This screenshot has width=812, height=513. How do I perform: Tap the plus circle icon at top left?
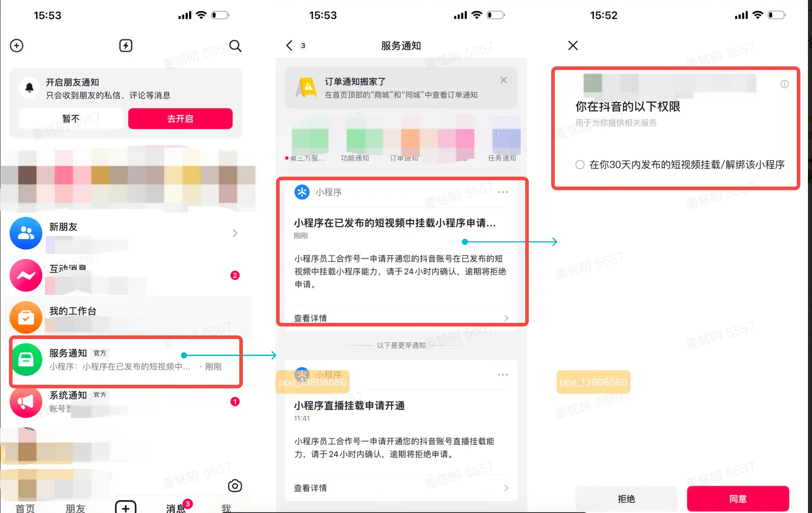[17, 46]
